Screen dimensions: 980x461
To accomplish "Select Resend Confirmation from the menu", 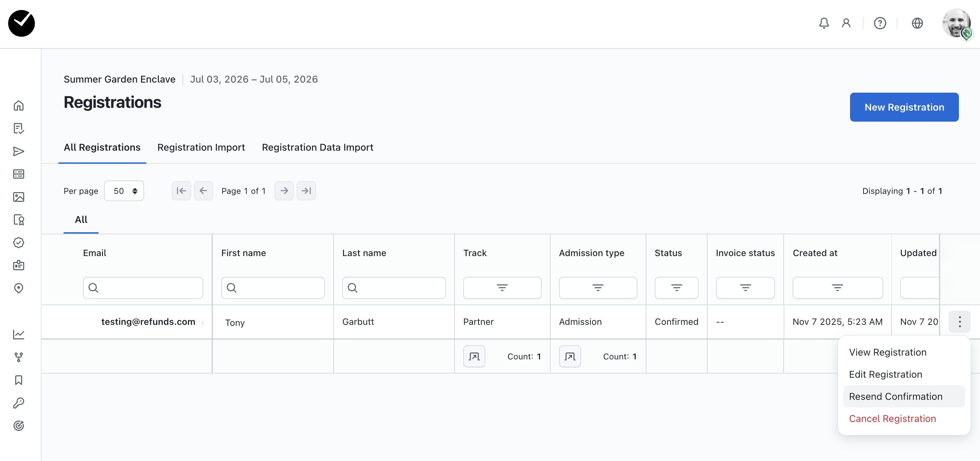I will 896,396.
